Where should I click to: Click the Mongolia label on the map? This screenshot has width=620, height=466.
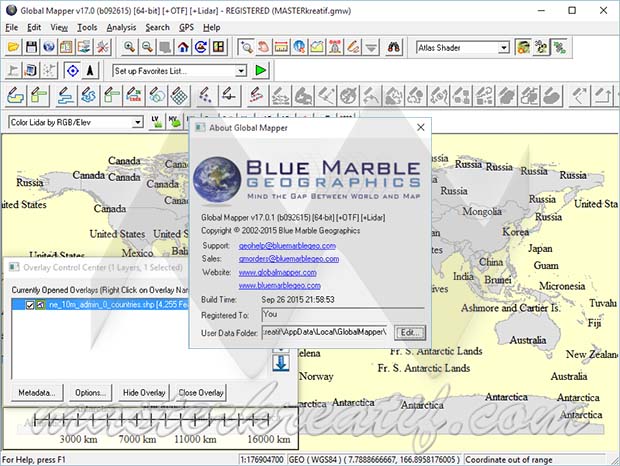[x=482, y=211]
